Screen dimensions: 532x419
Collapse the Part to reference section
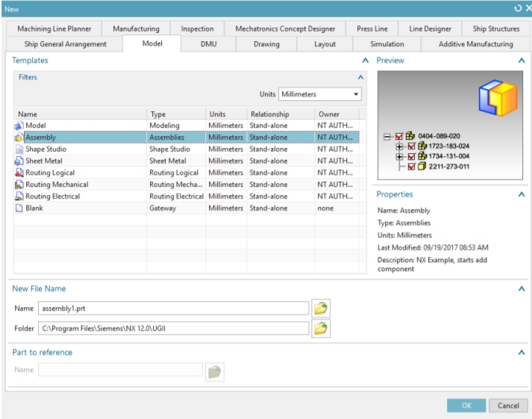point(522,352)
